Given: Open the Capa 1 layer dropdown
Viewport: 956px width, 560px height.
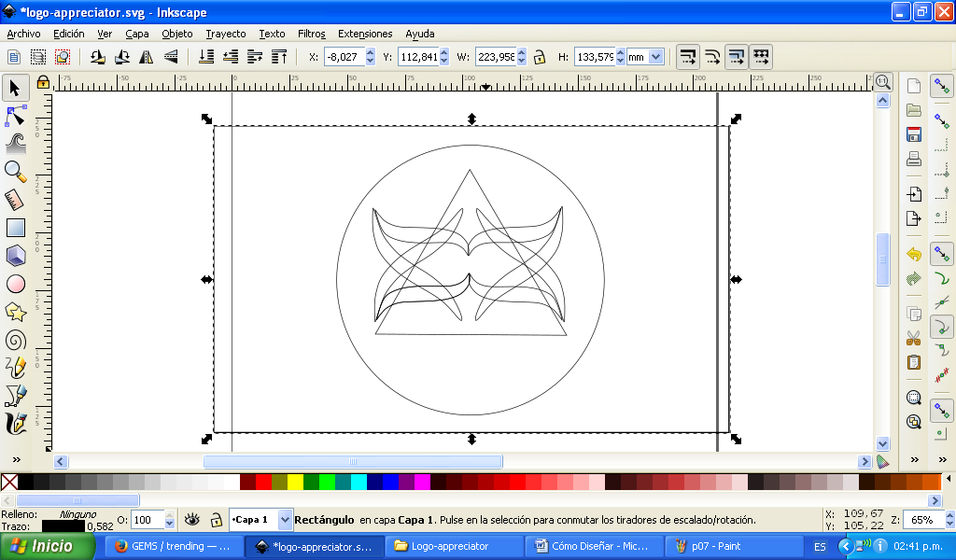Looking at the screenshot, I should pos(285,520).
